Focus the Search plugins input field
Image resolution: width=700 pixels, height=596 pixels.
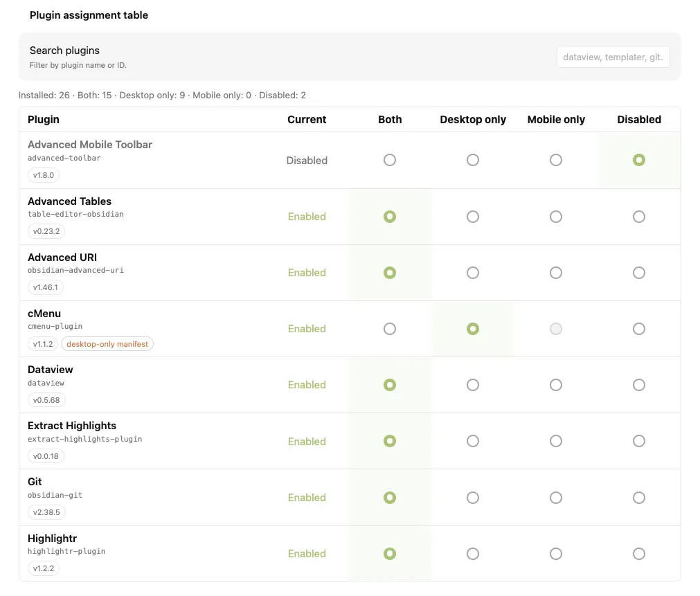point(613,57)
